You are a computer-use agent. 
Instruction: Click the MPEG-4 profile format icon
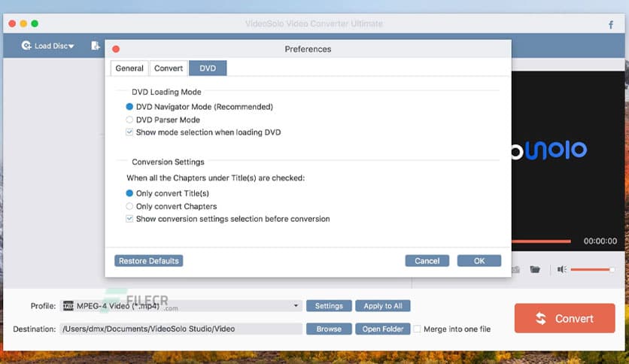tap(68, 306)
